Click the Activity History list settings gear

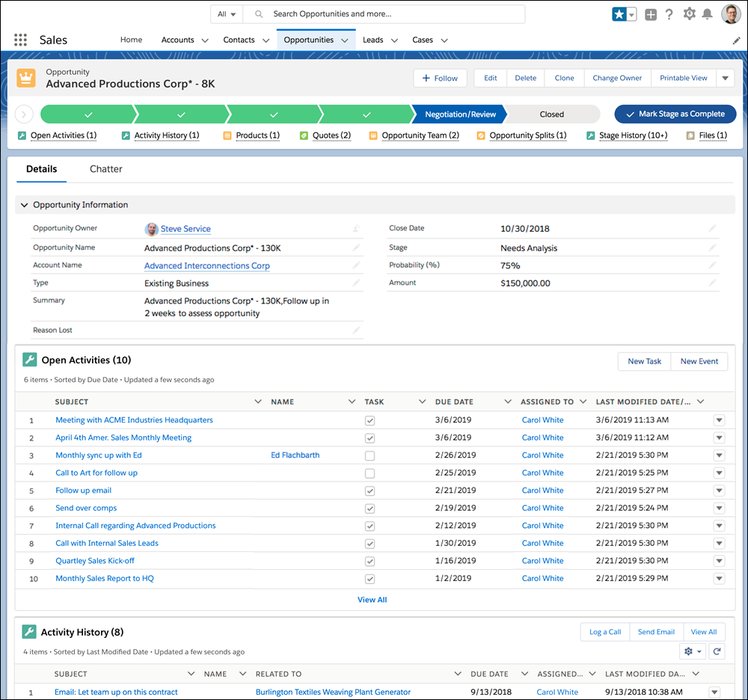coord(692,651)
